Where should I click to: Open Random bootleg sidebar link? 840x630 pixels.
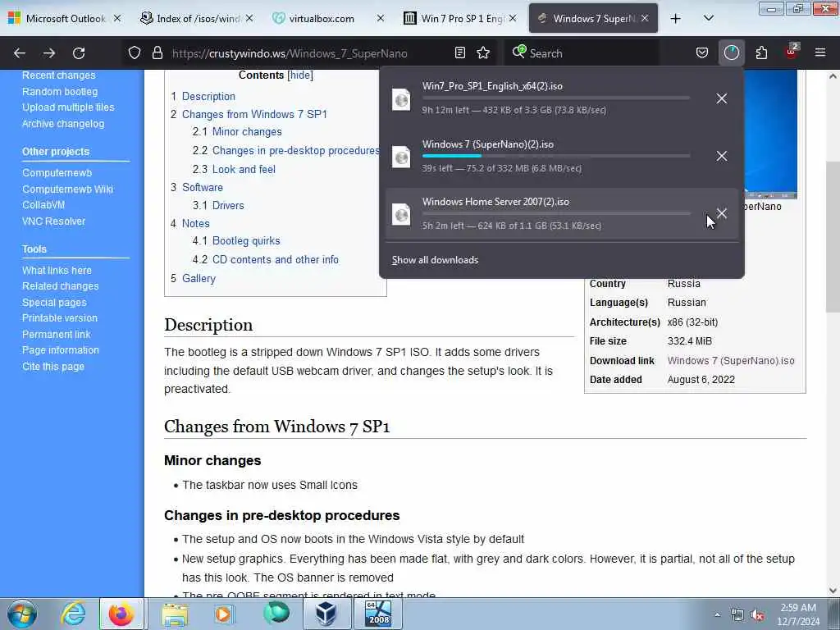tap(60, 92)
